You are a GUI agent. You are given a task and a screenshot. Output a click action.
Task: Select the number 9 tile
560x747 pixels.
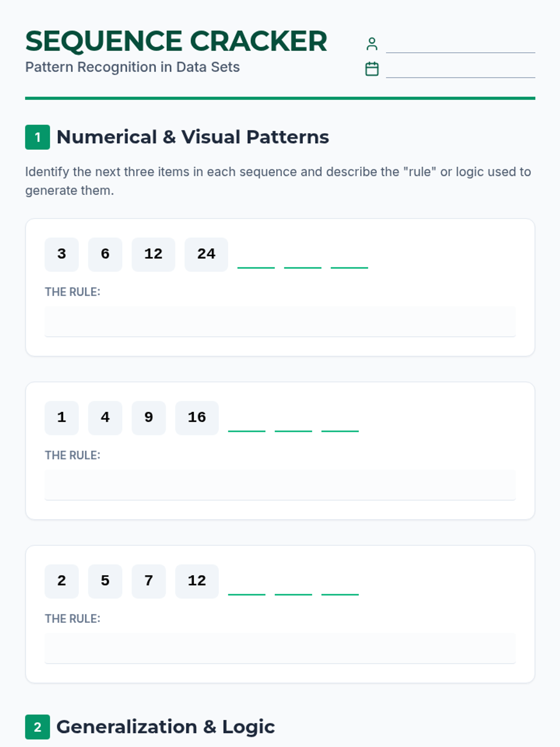(x=148, y=417)
